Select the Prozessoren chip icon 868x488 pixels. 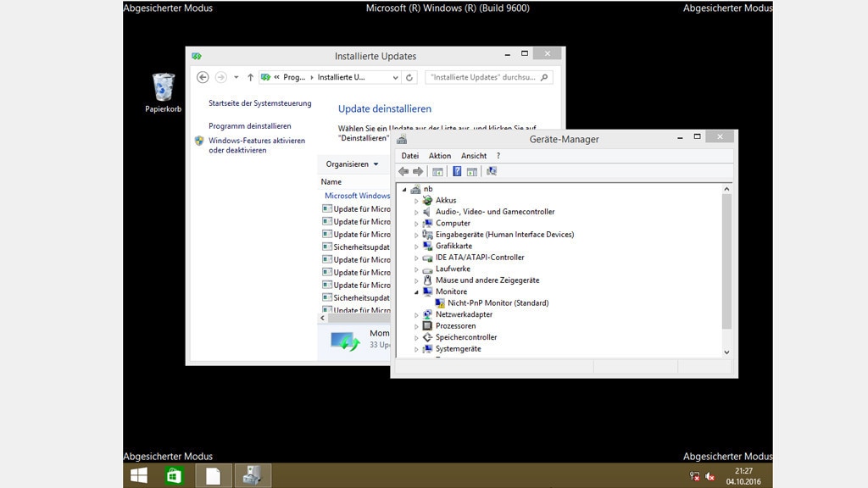pos(427,326)
